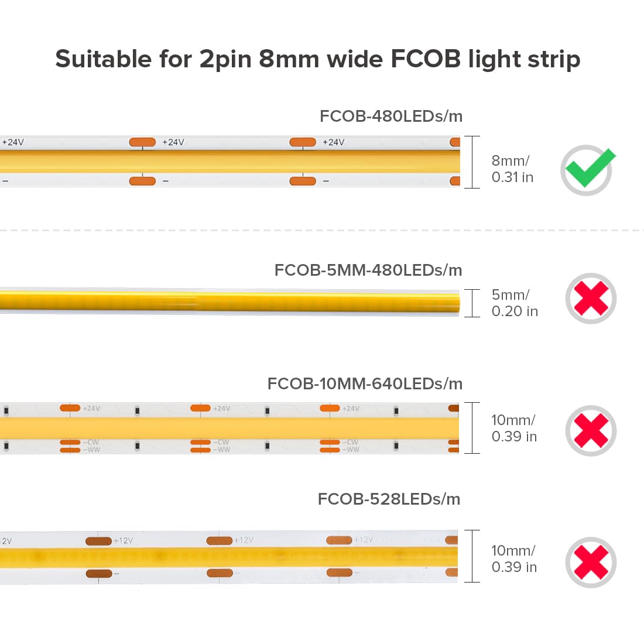This screenshot has width=644, height=644.
Task: Select the FCOB-528LEDs/m label
Action: (x=389, y=499)
